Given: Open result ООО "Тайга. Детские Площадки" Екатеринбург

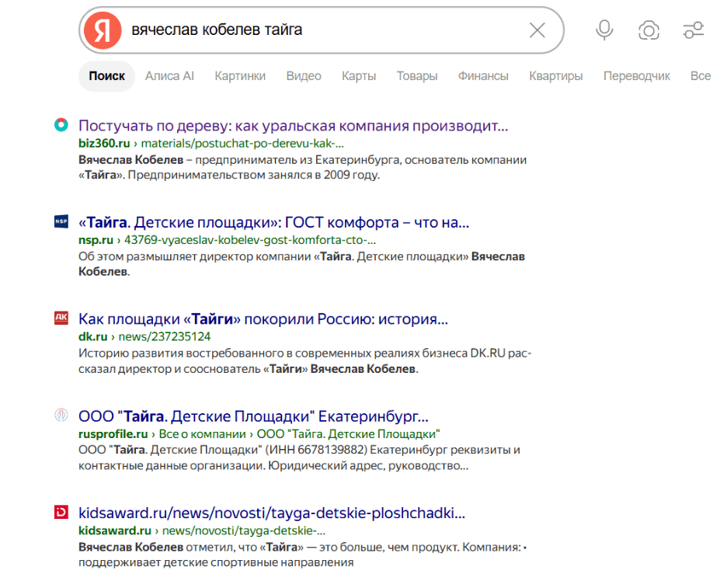Looking at the screenshot, I should click(x=253, y=416).
